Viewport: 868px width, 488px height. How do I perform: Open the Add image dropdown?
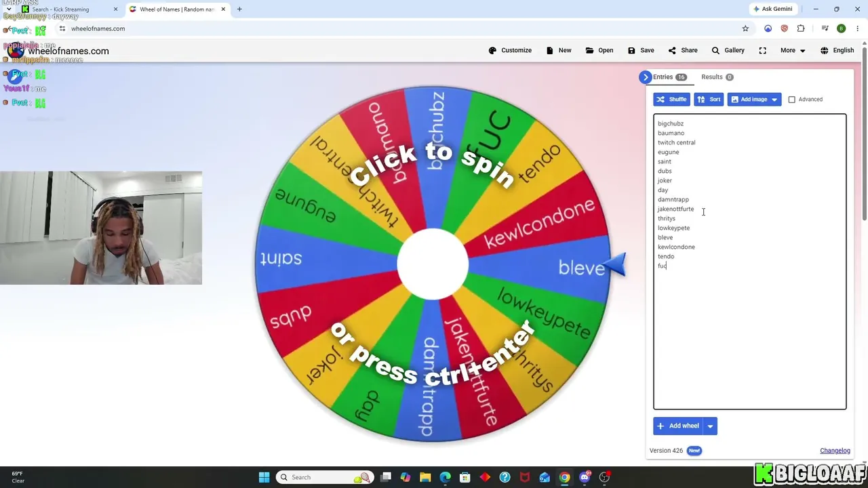pyautogui.click(x=754, y=100)
